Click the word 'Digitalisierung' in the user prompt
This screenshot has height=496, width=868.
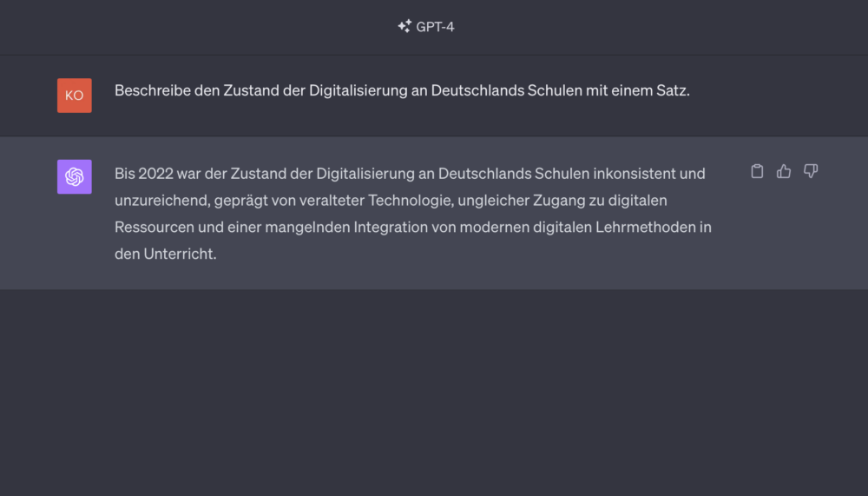tap(358, 90)
